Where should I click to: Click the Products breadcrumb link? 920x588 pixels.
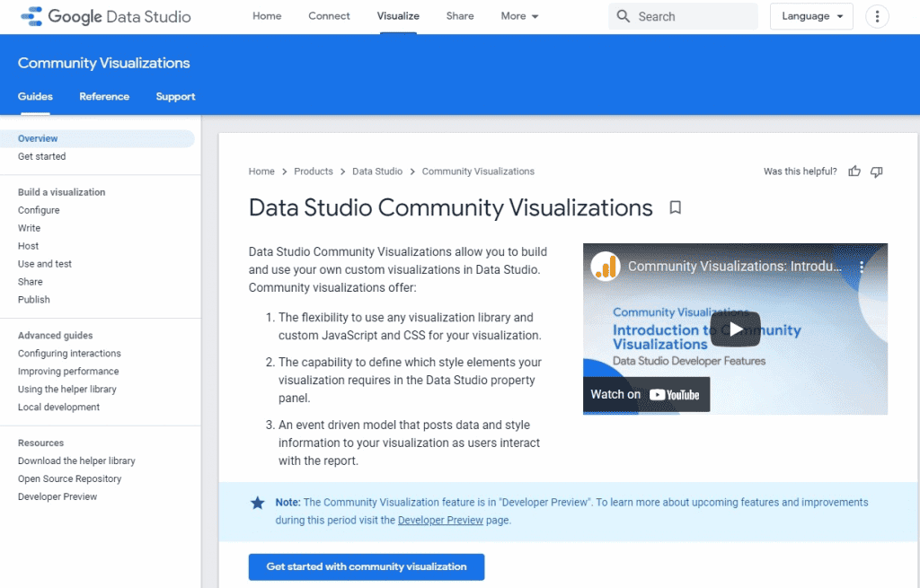pyautogui.click(x=314, y=171)
